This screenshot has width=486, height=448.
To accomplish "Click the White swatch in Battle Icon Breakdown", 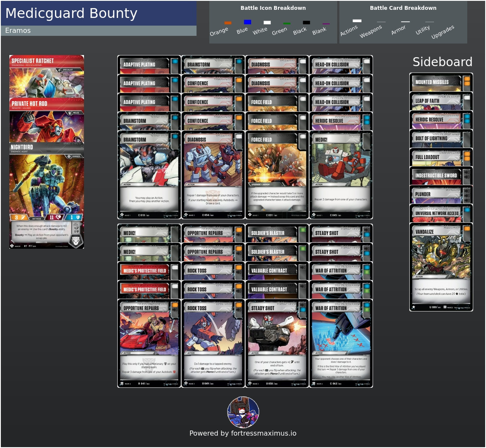I will coord(267,22).
